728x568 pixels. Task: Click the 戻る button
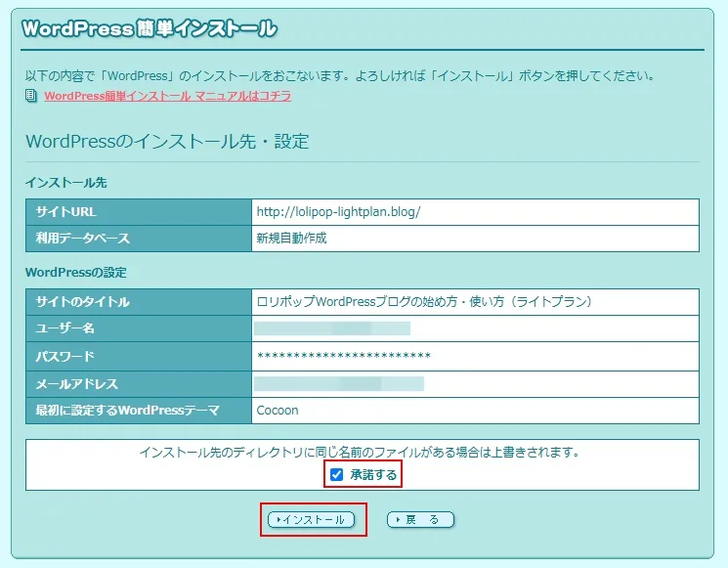[420, 519]
